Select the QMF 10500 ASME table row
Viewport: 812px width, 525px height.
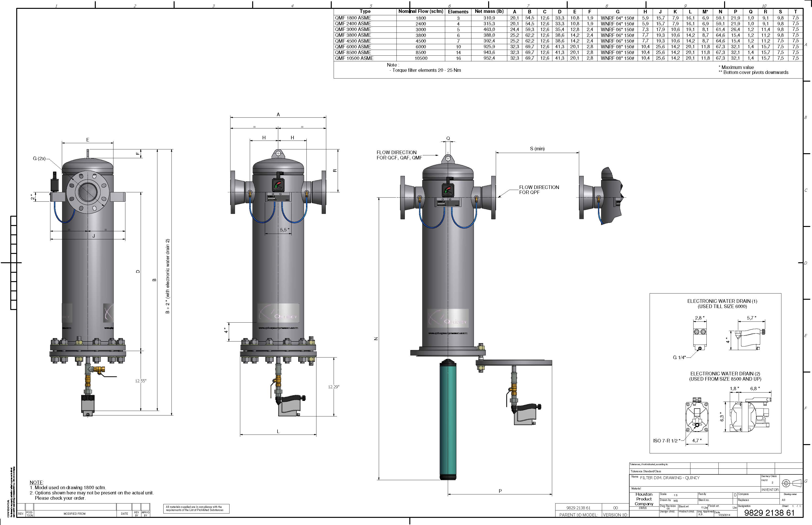(354, 58)
